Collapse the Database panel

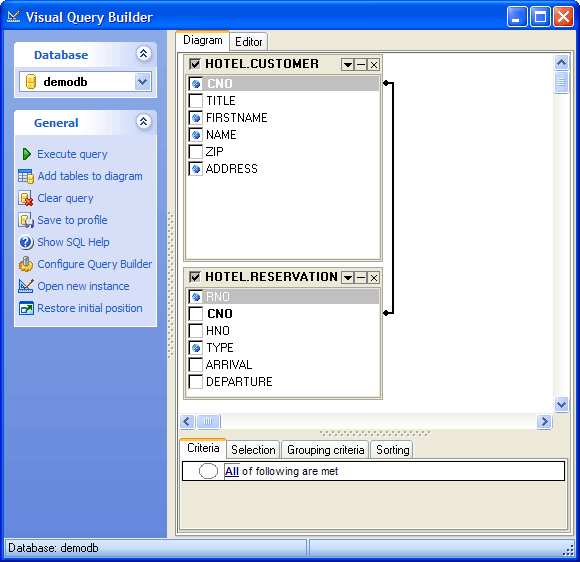pyautogui.click(x=144, y=54)
